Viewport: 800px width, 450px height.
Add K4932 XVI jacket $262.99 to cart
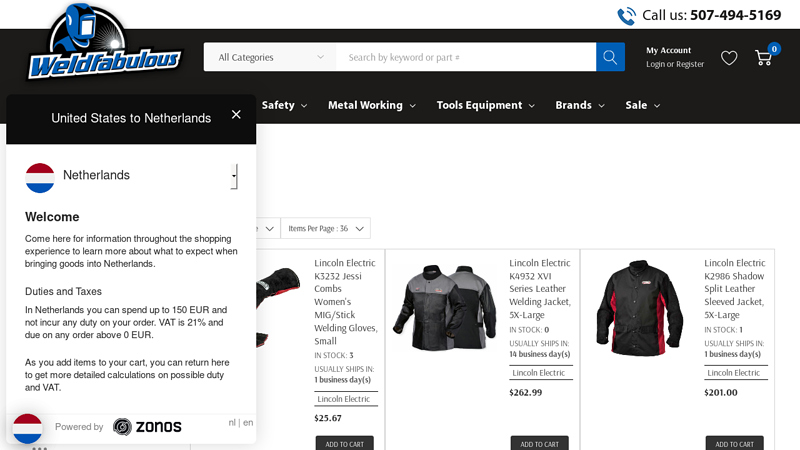click(x=539, y=444)
